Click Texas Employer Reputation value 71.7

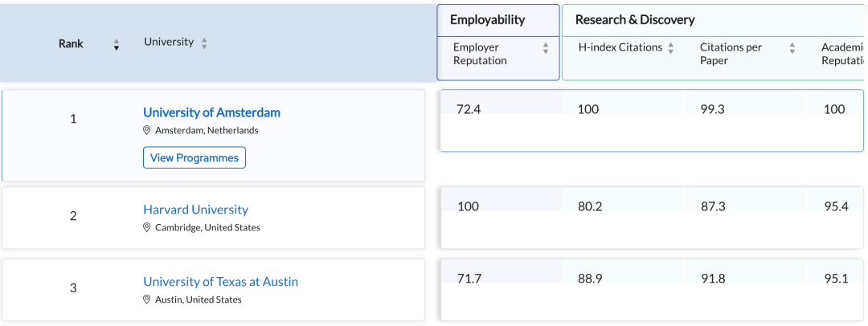469,279
